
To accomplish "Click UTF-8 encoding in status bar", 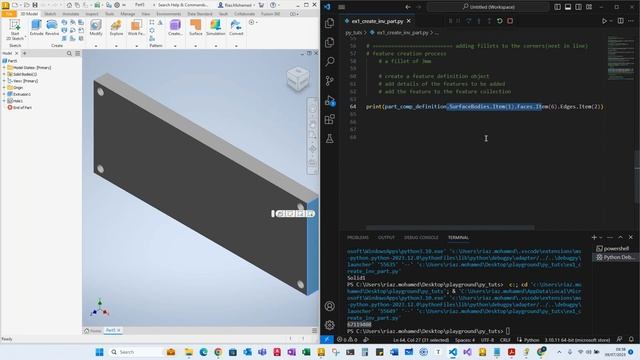I will 487,340.
